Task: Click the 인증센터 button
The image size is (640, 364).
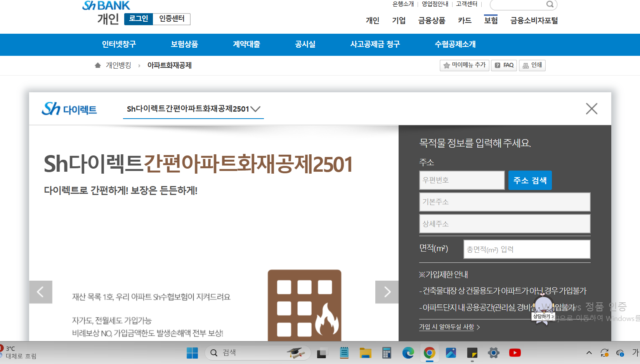Action: (172, 19)
